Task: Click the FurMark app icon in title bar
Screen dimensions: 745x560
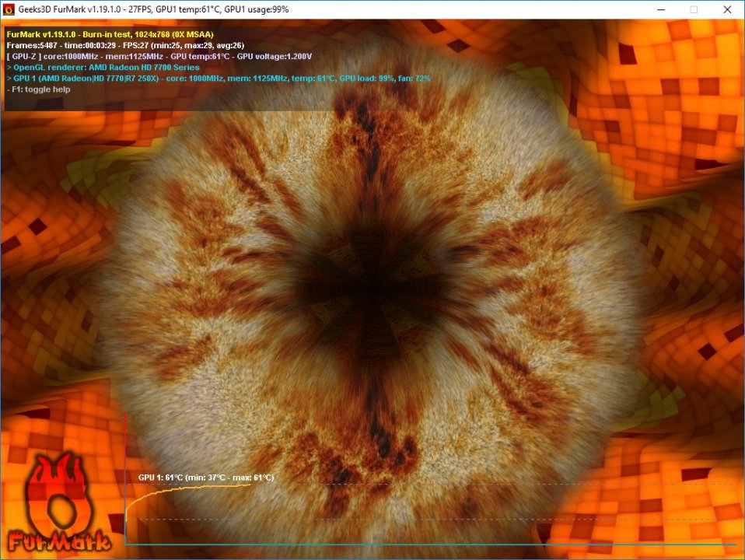Action: point(9,9)
